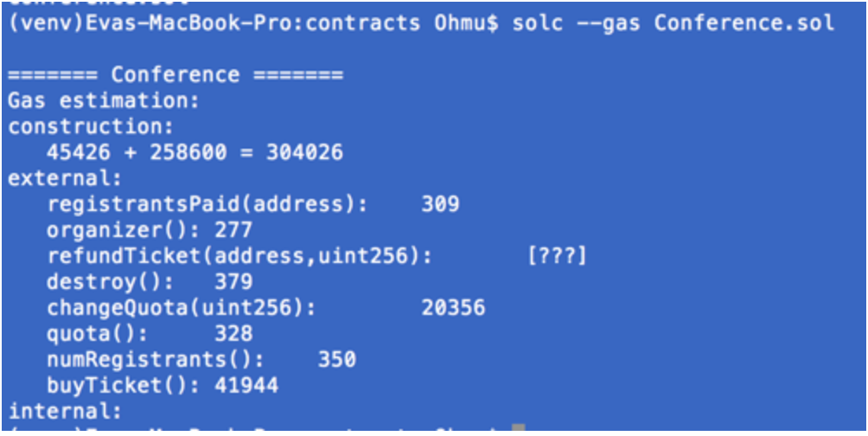Click the buyTicket() gas line
This screenshot has width=868, height=436.
(x=163, y=386)
